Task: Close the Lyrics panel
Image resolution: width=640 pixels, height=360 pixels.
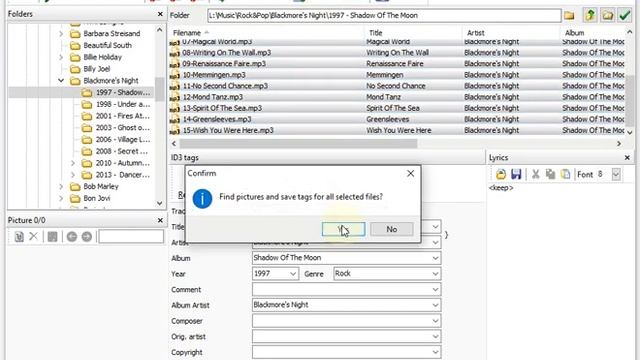Action: click(x=627, y=158)
